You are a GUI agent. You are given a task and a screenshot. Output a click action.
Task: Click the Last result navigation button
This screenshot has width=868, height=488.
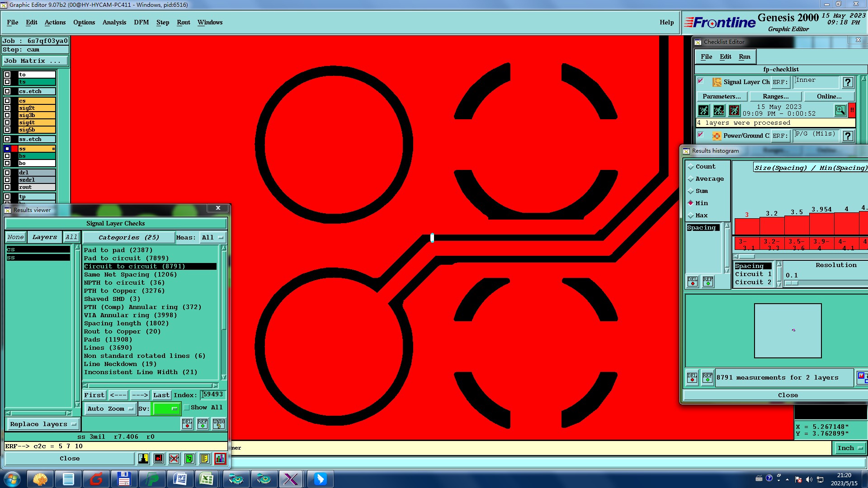[x=161, y=395]
